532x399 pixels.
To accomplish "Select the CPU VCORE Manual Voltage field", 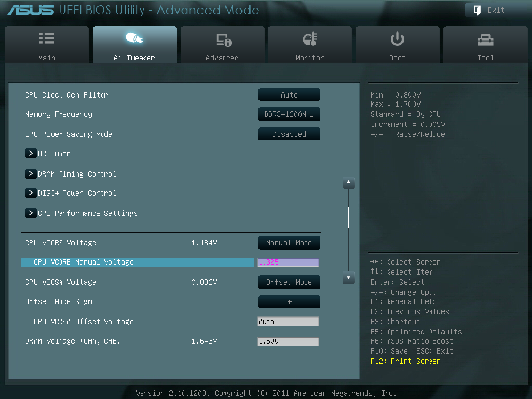I will (x=288, y=262).
